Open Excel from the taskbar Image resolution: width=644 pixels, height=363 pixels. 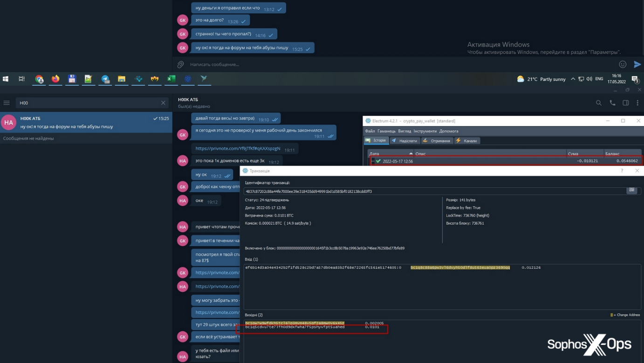[171, 79]
